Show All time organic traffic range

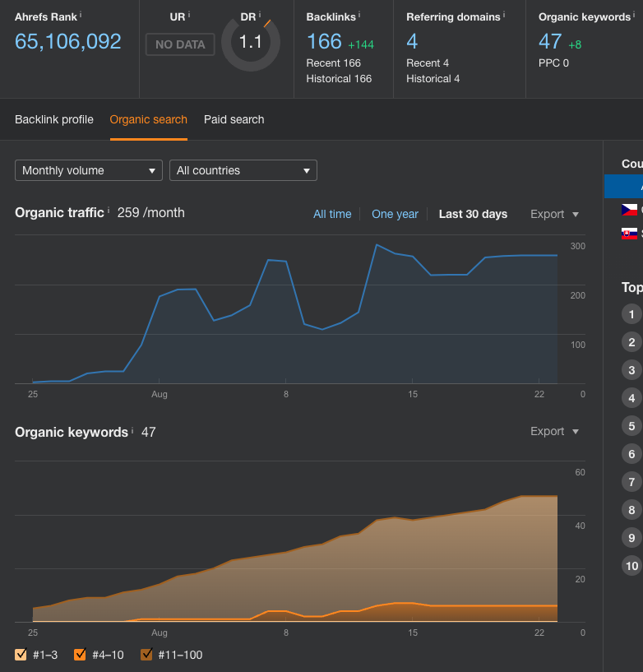[x=332, y=214]
